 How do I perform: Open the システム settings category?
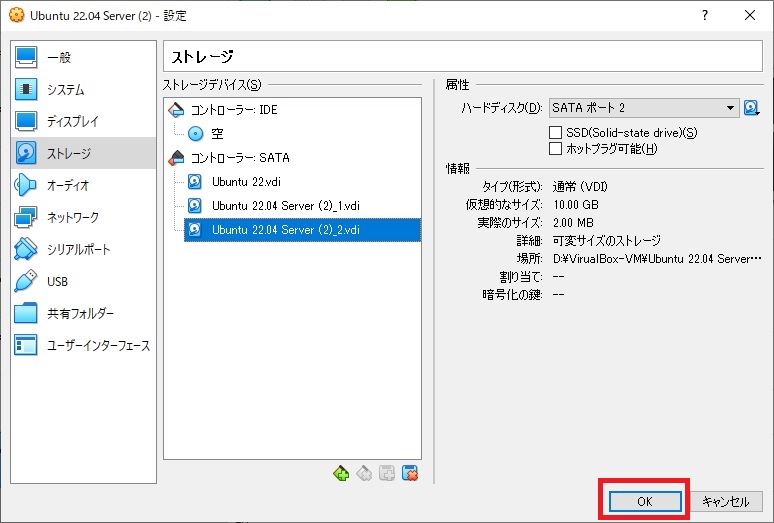click(83, 89)
